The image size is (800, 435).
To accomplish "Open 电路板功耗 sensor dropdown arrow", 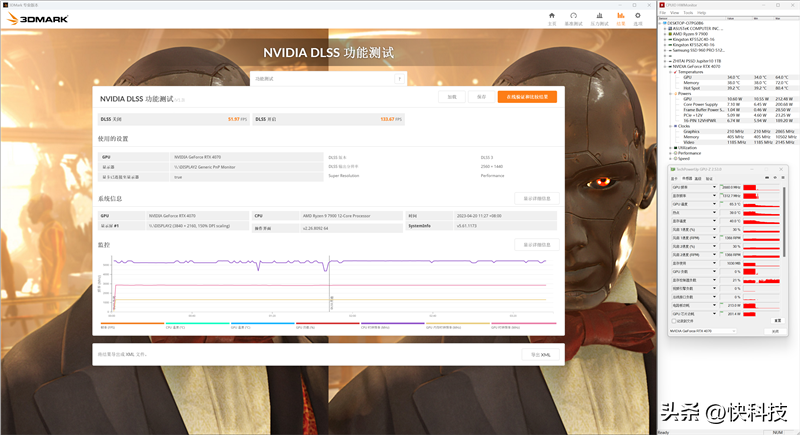I will point(714,305).
